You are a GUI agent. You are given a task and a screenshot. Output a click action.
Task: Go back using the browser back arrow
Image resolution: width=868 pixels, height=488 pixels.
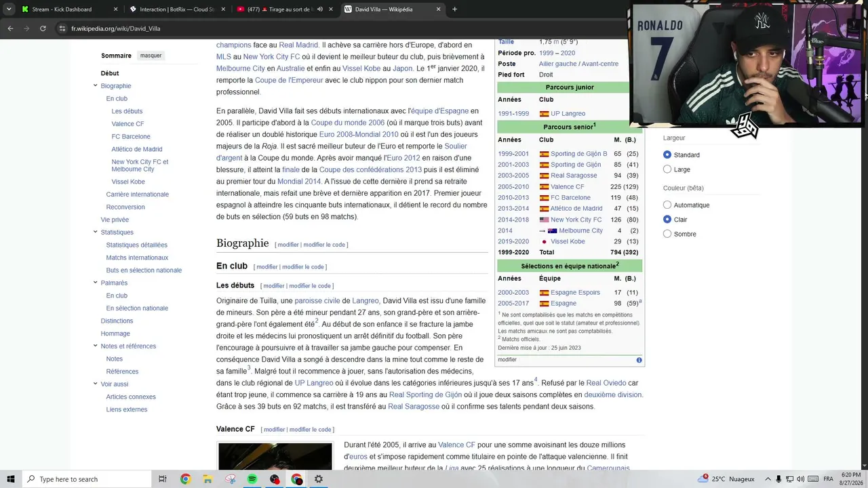(x=10, y=28)
